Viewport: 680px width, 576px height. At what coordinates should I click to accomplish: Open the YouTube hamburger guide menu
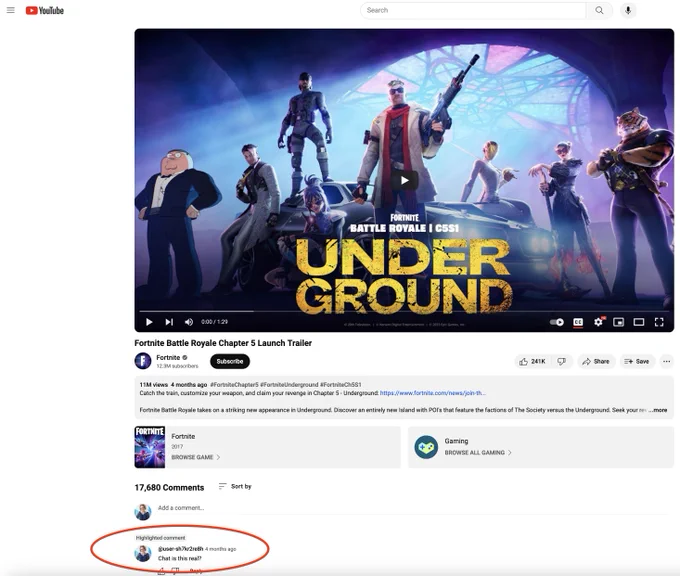point(11,10)
